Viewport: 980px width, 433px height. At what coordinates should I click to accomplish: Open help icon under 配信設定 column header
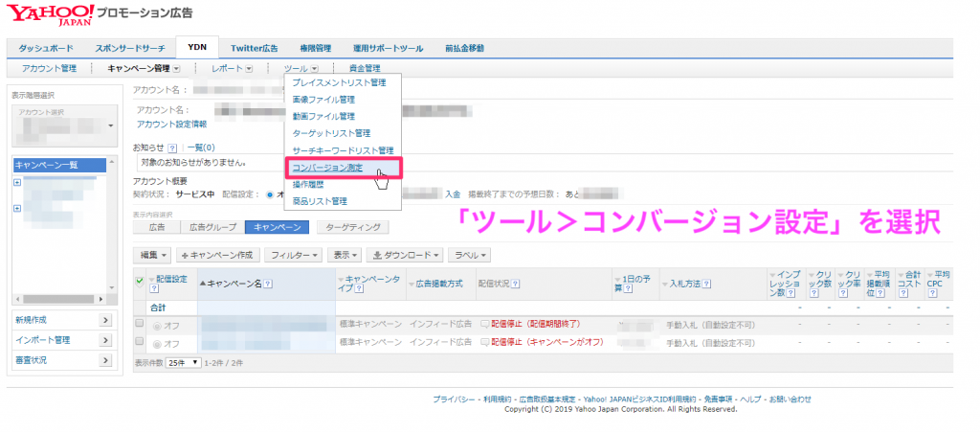tap(154, 288)
